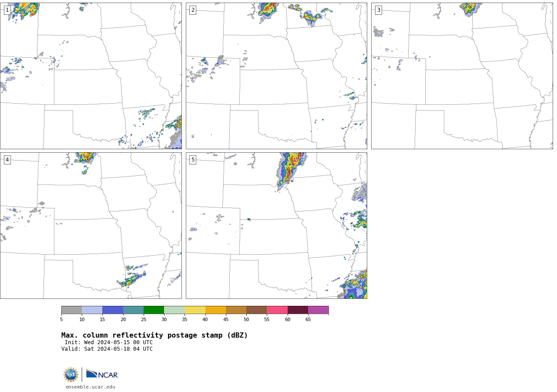Image resolution: width=557 pixels, height=392 pixels.
Task: Click the panel number 1 label
Action: tap(7, 10)
